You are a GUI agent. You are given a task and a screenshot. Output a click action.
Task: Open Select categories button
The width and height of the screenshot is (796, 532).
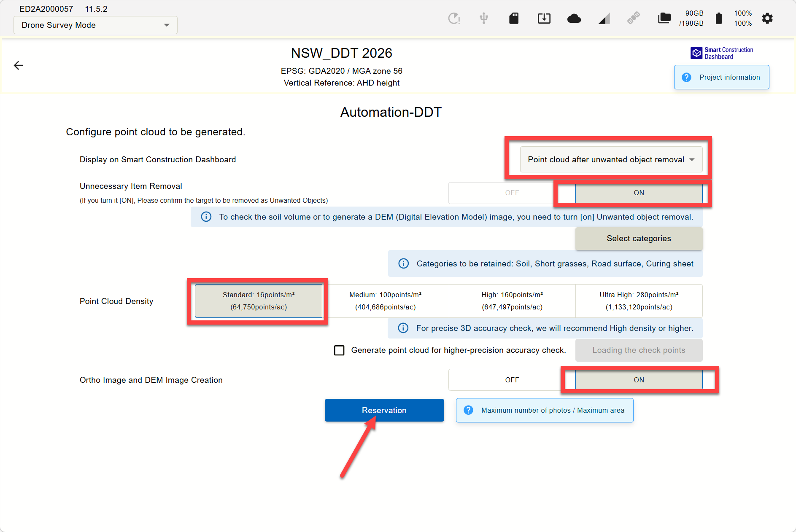click(x=639, y=239)
